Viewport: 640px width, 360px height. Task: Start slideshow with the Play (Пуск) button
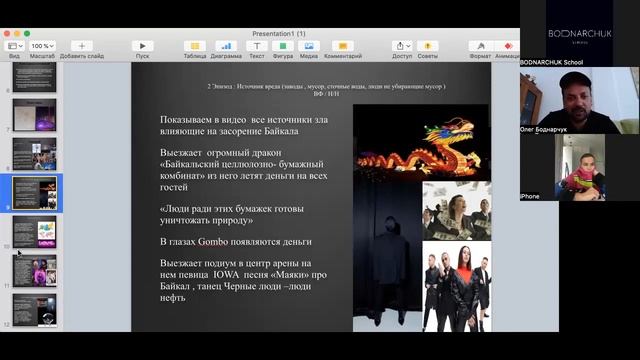[142, 46]
